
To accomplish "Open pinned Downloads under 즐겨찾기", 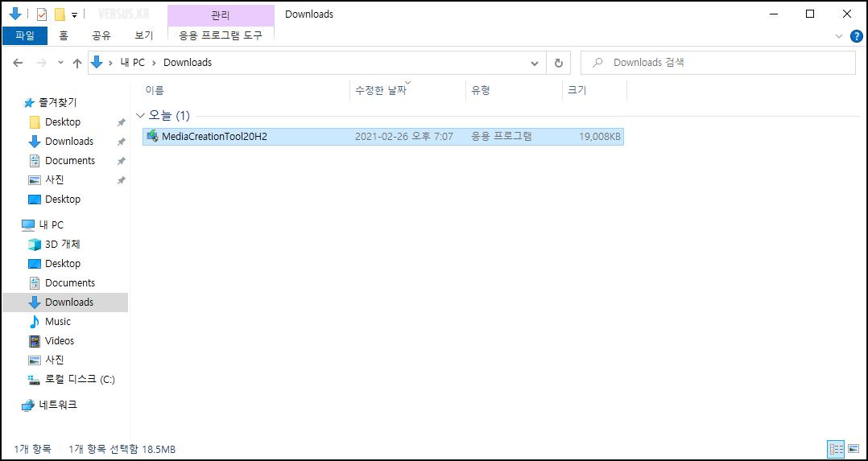I will [69, 141].
